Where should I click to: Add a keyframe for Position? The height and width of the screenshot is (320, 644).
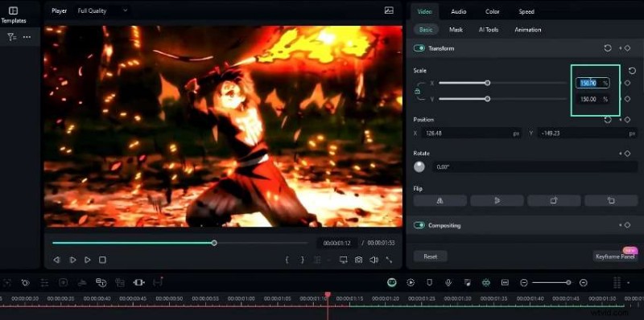coord(627,120)
